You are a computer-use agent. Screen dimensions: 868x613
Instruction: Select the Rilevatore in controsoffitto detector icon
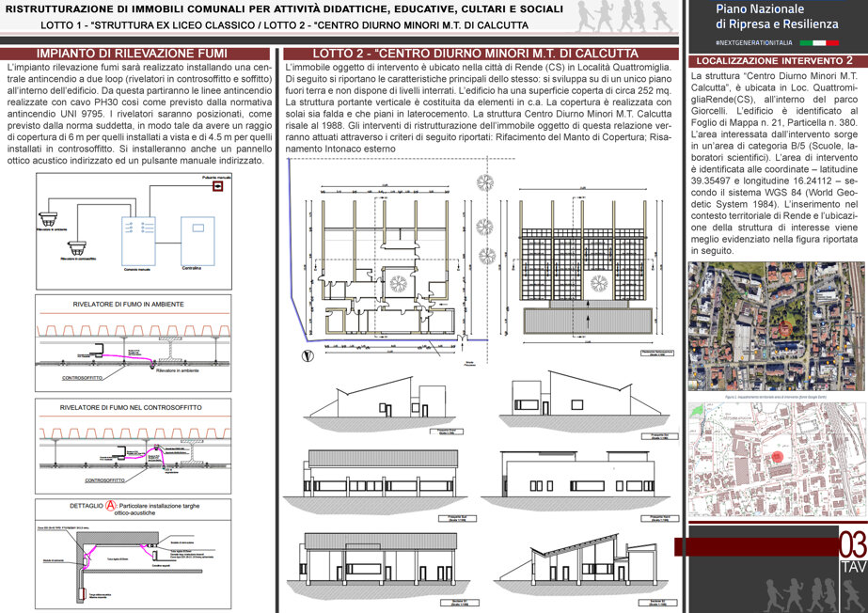[x=77, y=247]
